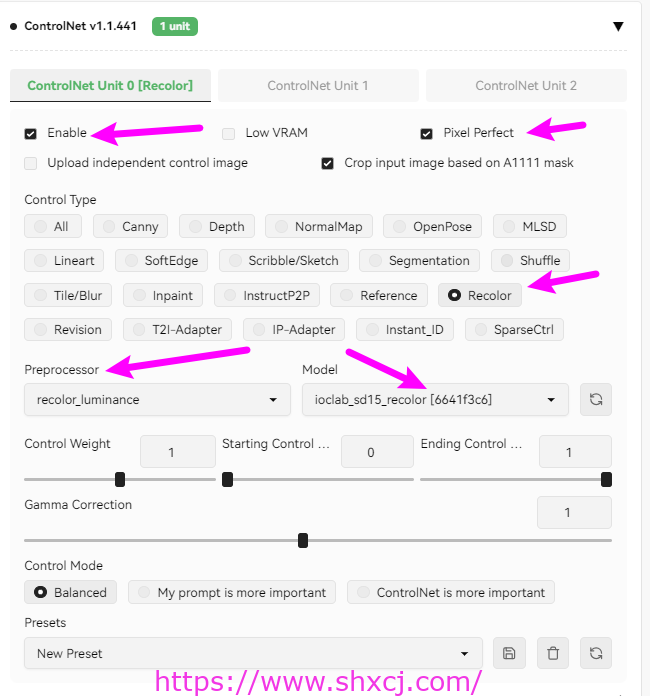The image size is (650, 696).
Task: Switch to the ControlNet Unit 2 tab
Action: tap(526, 85)
